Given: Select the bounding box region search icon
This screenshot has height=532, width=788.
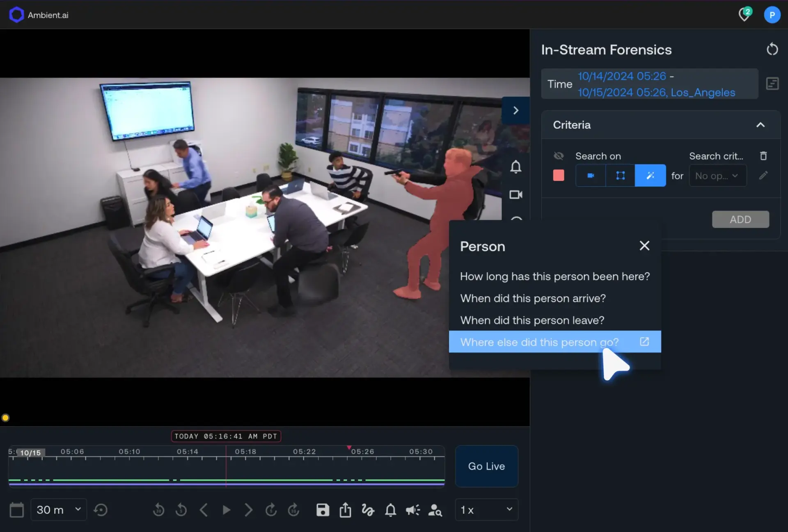Looking at the screenshot, I should coord(620,175).
